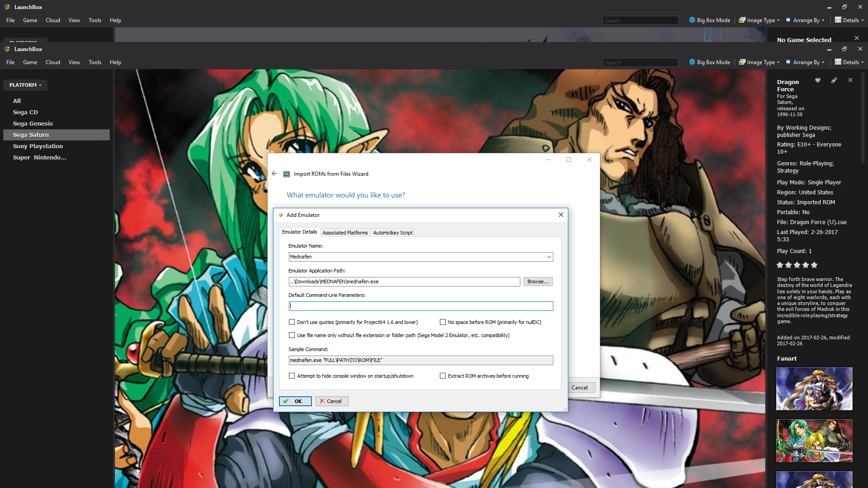Open Help menu in front LaunchBox window

coord(115,62)
